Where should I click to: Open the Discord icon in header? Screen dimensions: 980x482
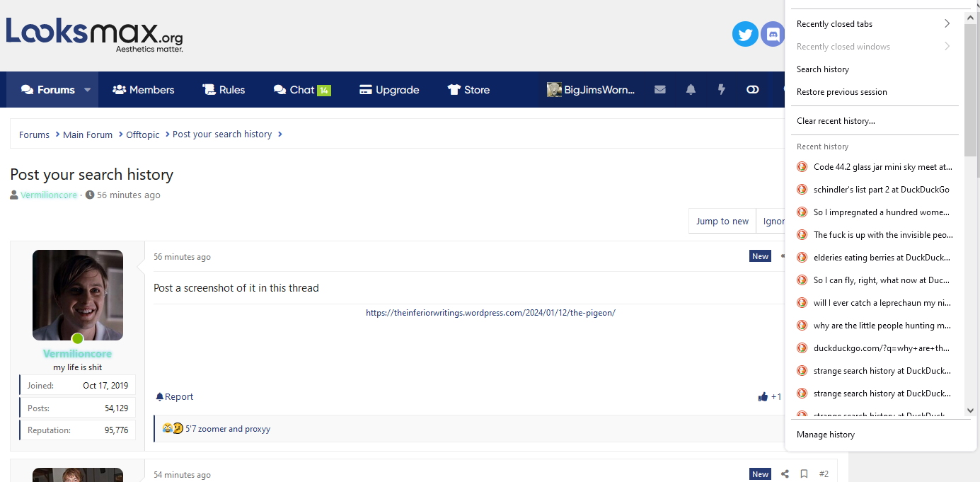click(772, 34)
